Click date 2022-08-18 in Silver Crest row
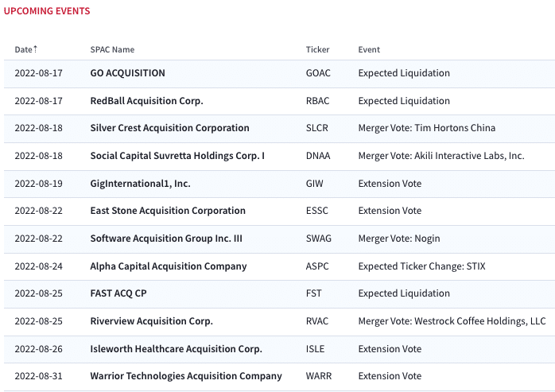 point(39,128)
